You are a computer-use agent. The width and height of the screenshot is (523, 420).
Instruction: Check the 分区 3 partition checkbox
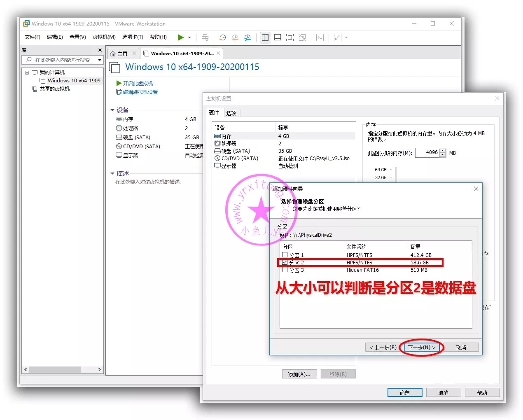click(x=285, y=270)
